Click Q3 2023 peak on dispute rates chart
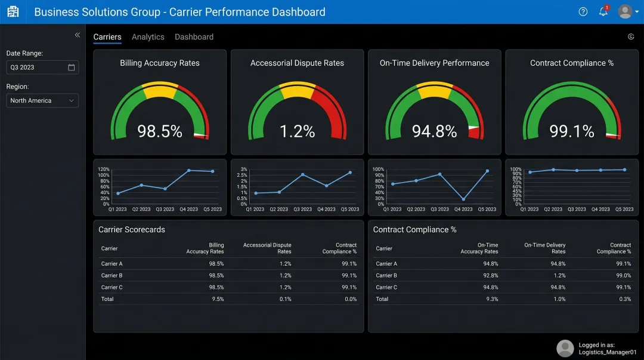The height and width of the screenshot is (360, 644). 303,175
